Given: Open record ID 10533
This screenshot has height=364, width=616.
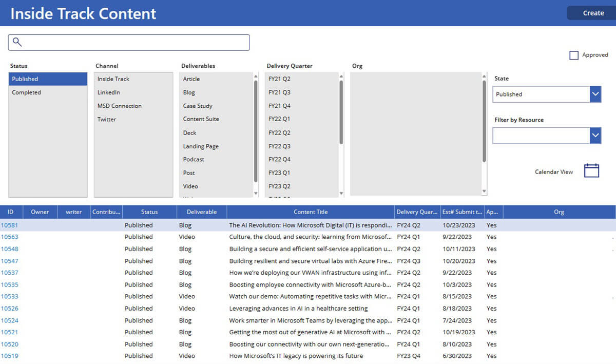Looking at the screenshot, I should pyautogui.click(x=9, y=296).
